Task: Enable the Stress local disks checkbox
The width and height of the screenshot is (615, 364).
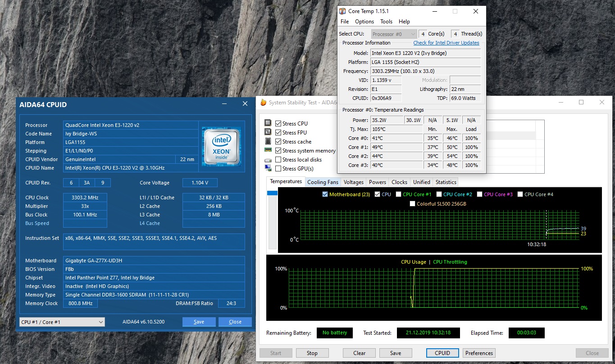Action: pos(278,160)
